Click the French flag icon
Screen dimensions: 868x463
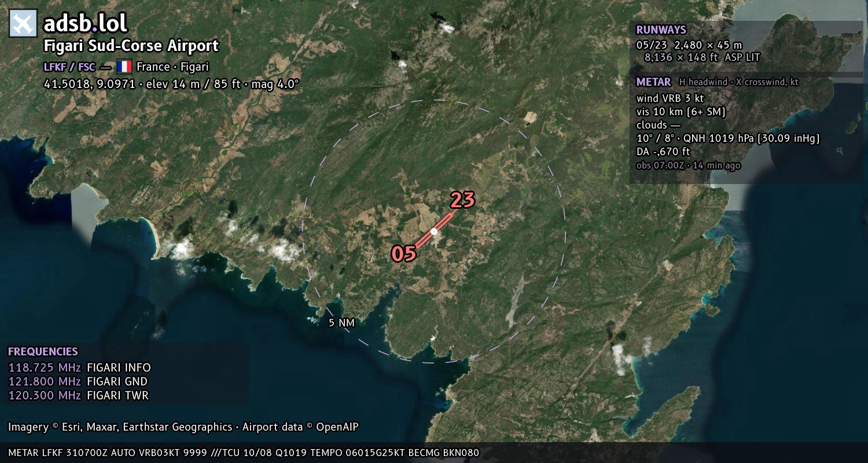[x=124, y=67]
